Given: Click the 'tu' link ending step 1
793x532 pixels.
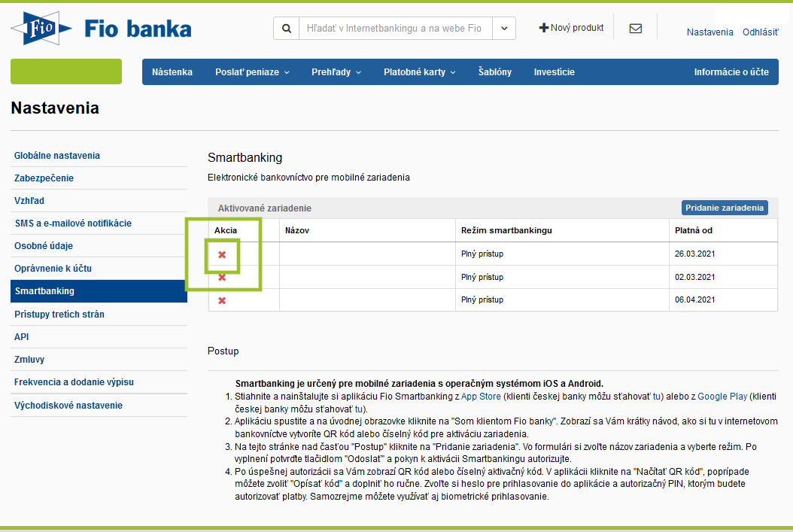Looking at the screenshot, I should [x=359, y=409].
